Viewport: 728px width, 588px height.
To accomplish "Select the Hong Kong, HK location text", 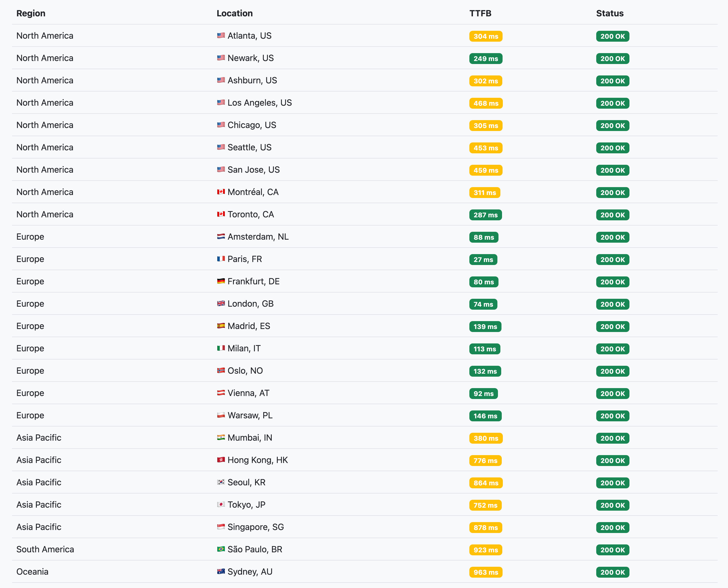I will (257, 460).
